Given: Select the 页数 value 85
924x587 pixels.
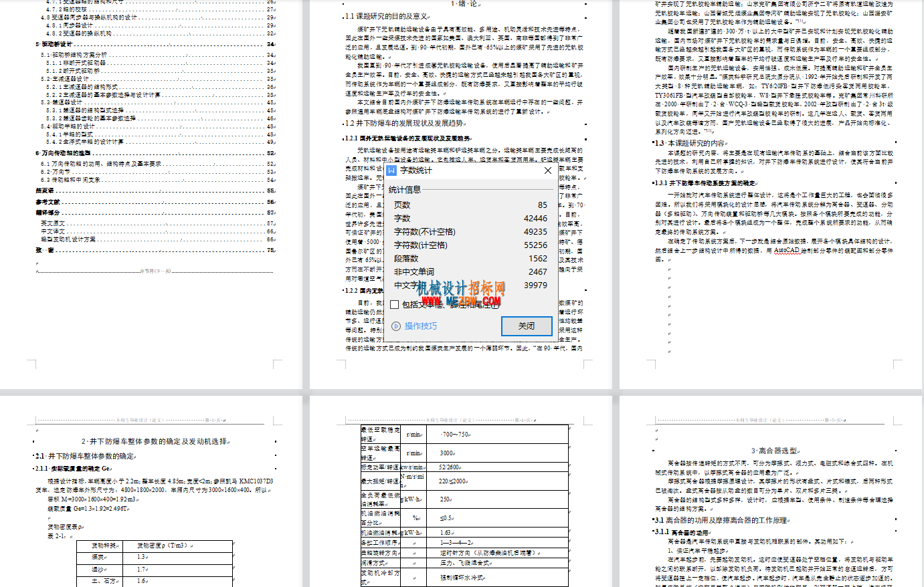Looking at the screenshot, I should [542, 205].
